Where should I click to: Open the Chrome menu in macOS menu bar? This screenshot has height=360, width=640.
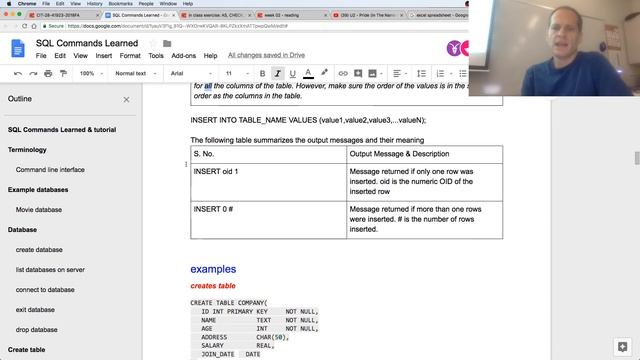tap(27, 4)
